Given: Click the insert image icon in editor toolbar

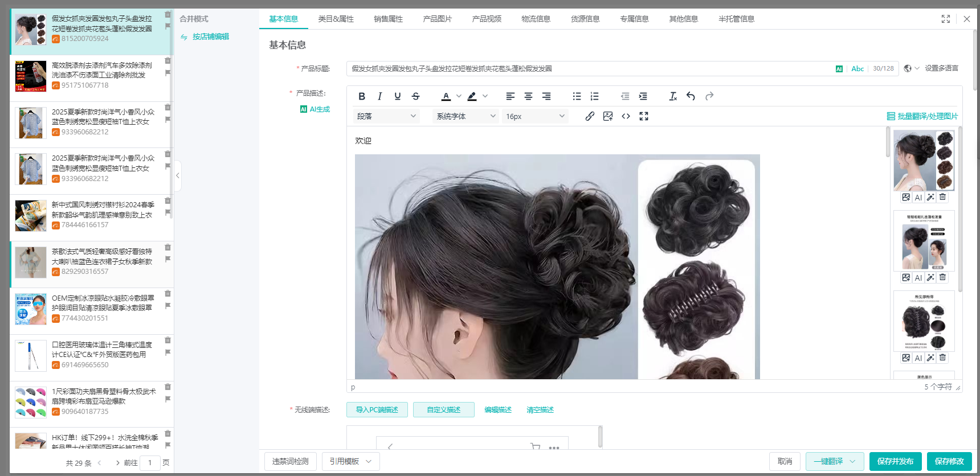Looking at the screenshot, I should point(608,116).
